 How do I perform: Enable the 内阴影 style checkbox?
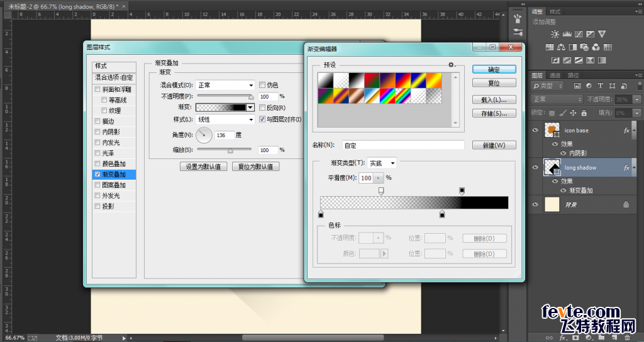[97, 132]
